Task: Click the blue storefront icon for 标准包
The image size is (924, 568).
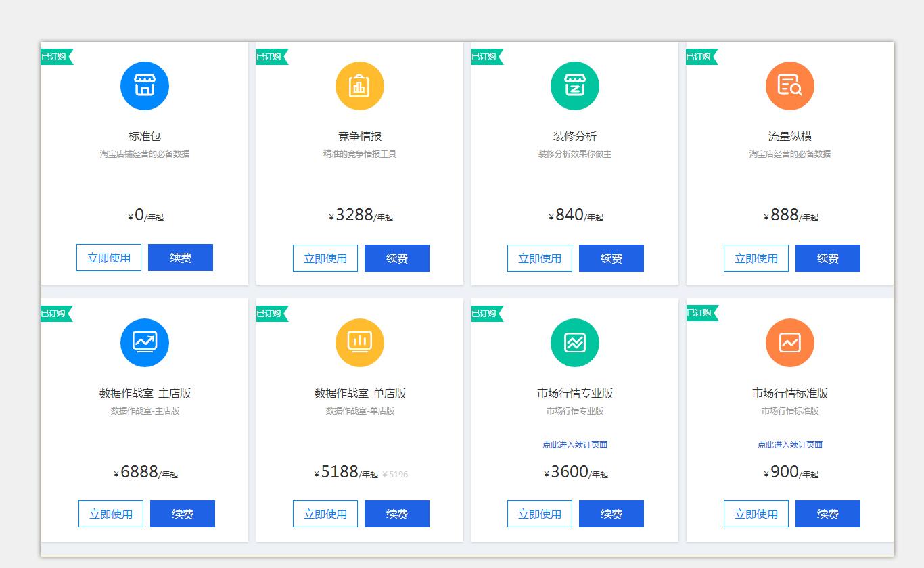Action: [x=145, y=86]
